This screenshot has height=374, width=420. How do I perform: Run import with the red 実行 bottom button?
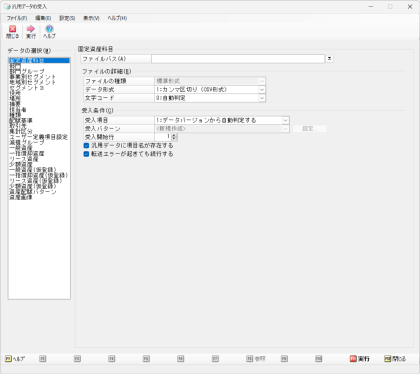pos(360,359)
